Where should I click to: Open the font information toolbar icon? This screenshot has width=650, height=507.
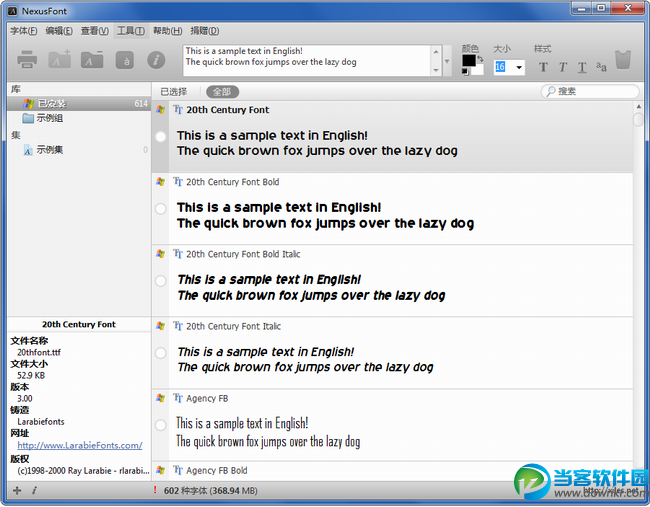point(156,60)
